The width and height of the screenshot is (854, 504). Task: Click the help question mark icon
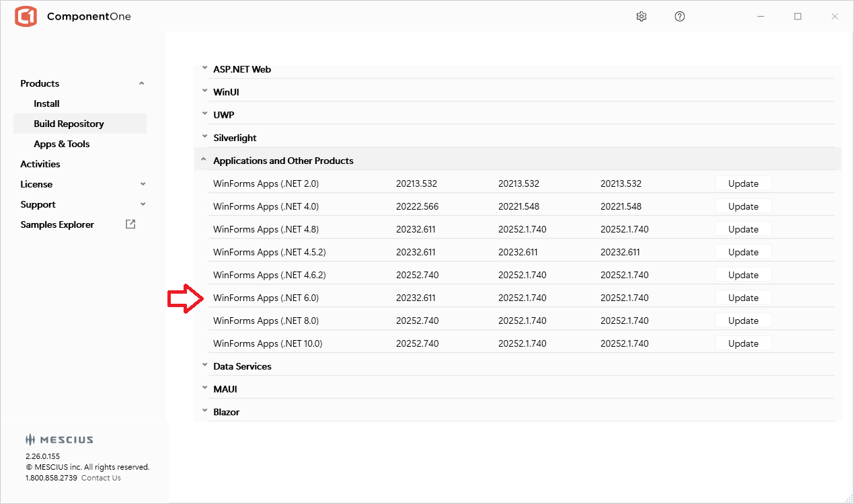coord(680,17)
